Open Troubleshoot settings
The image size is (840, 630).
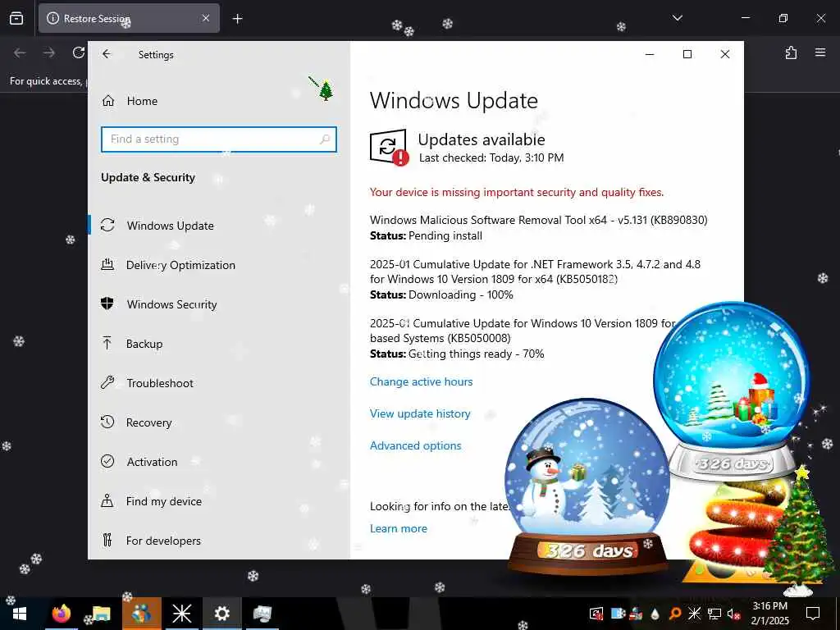pyautogui.click(x=160, y=383)
